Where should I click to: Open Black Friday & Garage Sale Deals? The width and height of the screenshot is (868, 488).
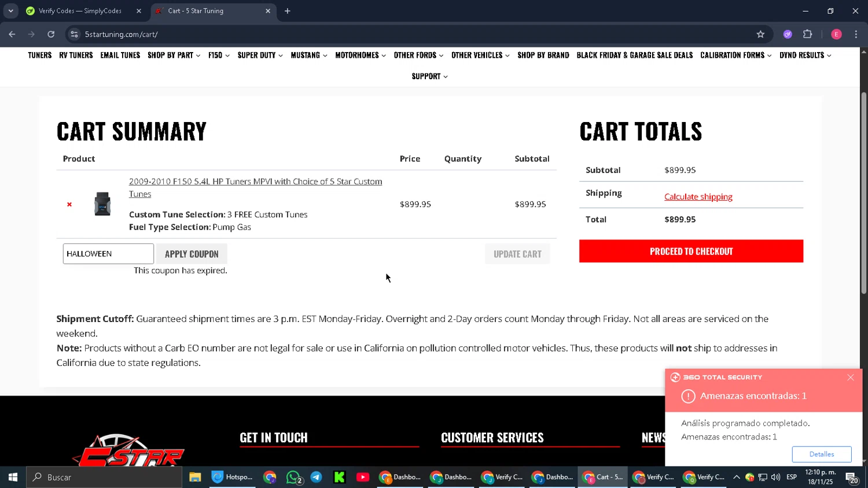pos(635,56)
